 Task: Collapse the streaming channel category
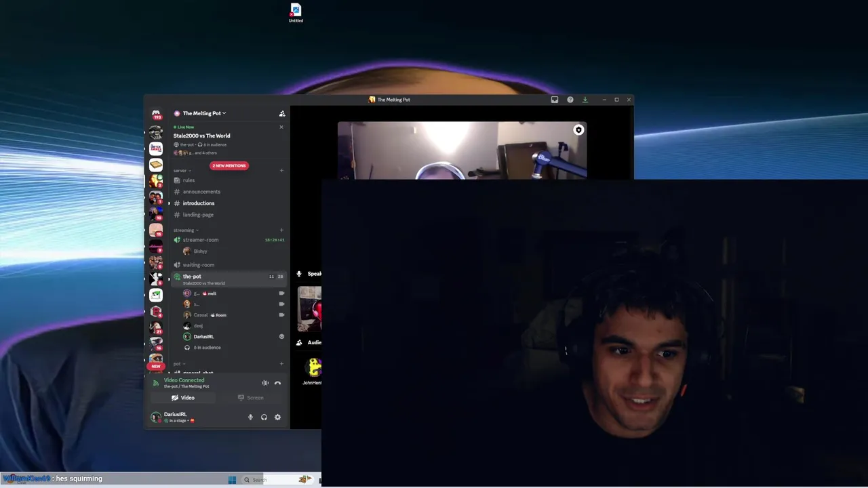click(185, 230)
